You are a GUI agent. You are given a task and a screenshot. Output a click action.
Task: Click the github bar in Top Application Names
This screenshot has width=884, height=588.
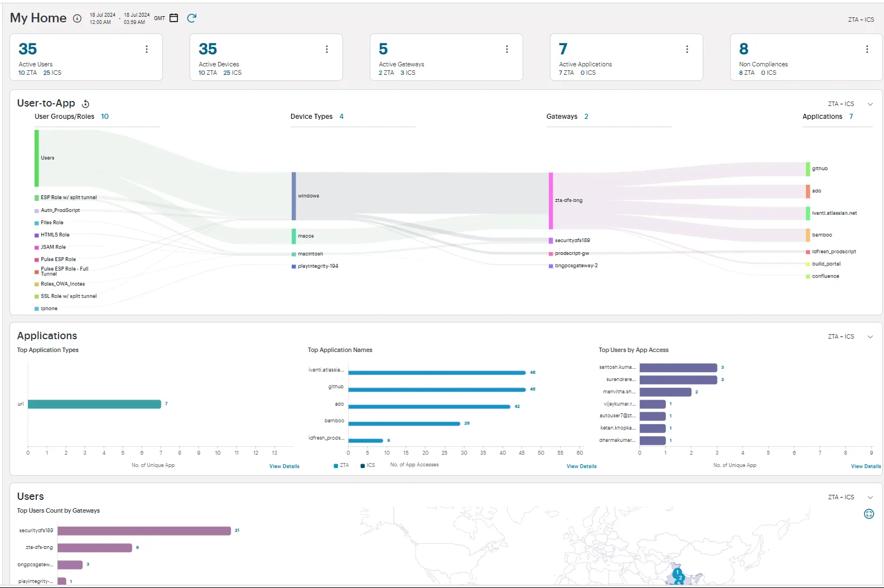437,389
